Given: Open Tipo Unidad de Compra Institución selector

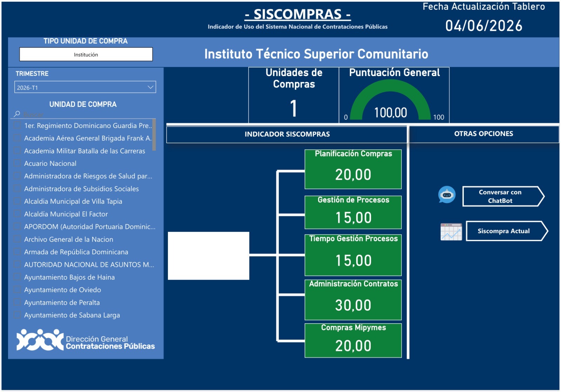Looking at the screenshot, I should click(86, 54).
